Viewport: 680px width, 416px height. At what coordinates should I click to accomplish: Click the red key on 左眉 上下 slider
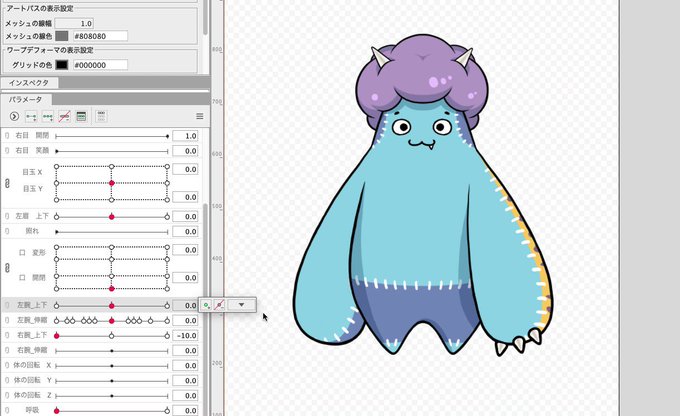(x=111, y=216)
